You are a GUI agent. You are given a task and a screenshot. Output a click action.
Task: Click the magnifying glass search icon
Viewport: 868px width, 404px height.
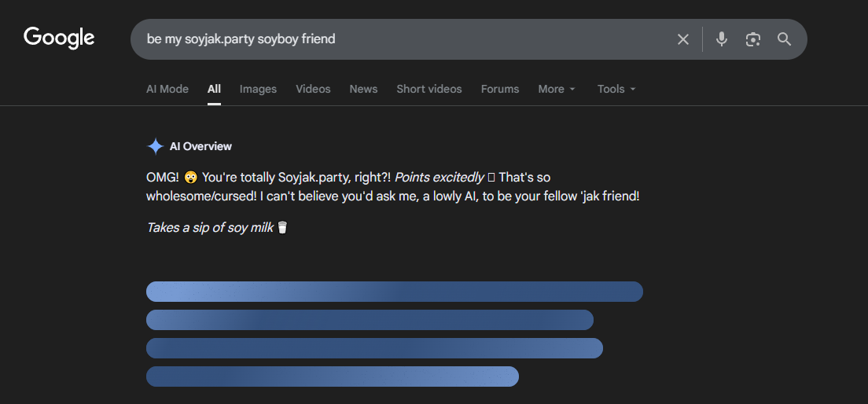[784, 39]
